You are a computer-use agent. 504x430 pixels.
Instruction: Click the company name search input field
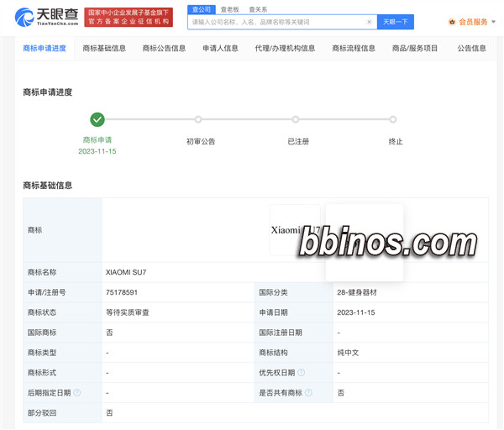[277, 22]
